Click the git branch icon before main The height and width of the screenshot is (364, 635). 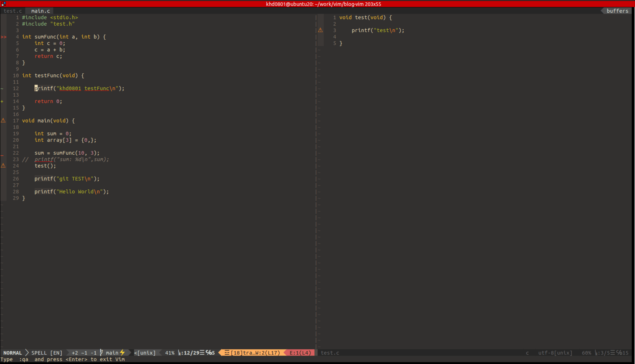(102, 353)
